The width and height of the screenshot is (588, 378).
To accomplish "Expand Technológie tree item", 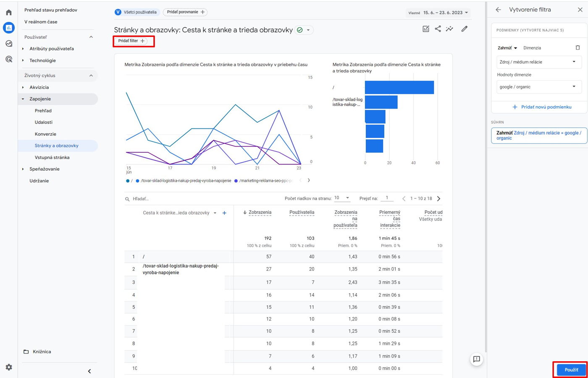I will (x=23, y=60).
